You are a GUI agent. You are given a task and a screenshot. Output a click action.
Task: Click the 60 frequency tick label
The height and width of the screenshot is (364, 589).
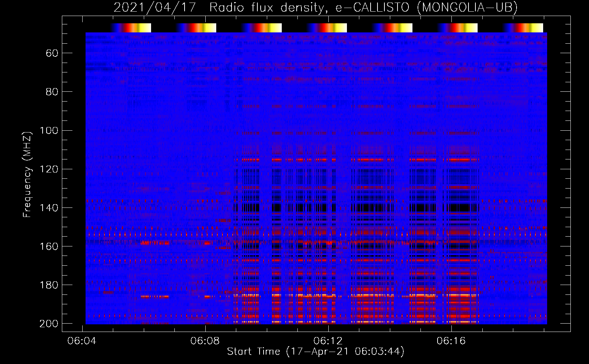[52, 54]
